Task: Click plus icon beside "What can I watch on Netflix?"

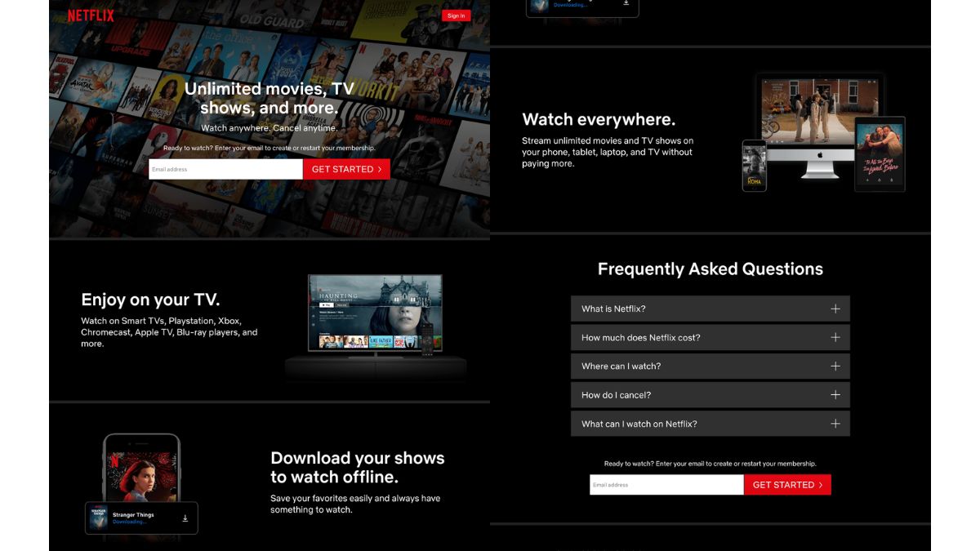Action: pos(835,424)
